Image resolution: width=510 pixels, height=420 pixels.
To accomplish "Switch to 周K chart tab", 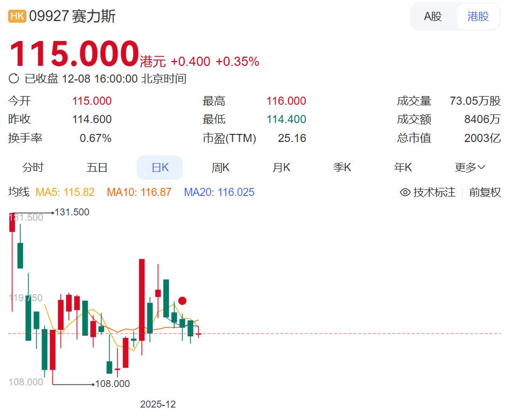I will point(220,167).
